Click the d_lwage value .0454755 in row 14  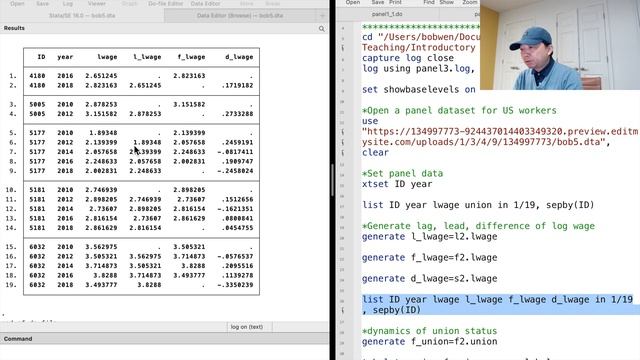(237, 228)
